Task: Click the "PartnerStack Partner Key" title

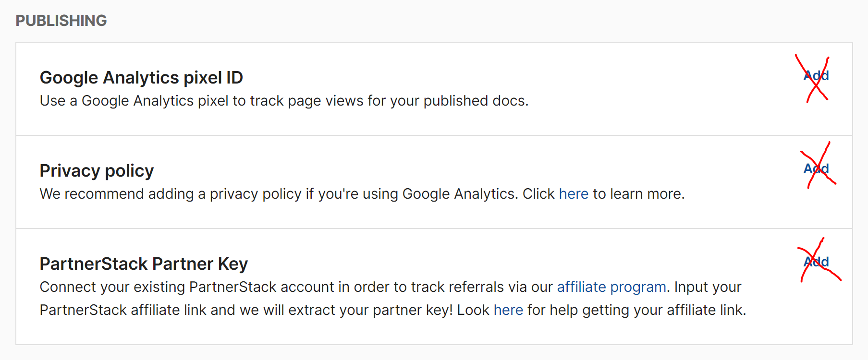Action: click(144, 264)
